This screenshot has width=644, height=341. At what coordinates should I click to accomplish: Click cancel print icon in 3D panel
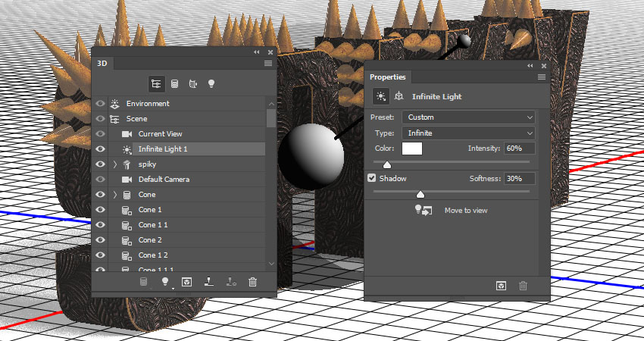(x=231, y=281)
